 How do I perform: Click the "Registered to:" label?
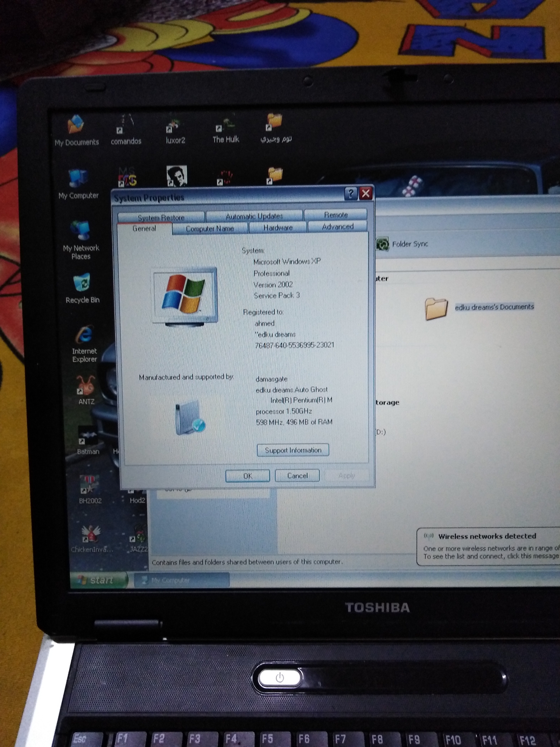[263, 312]
